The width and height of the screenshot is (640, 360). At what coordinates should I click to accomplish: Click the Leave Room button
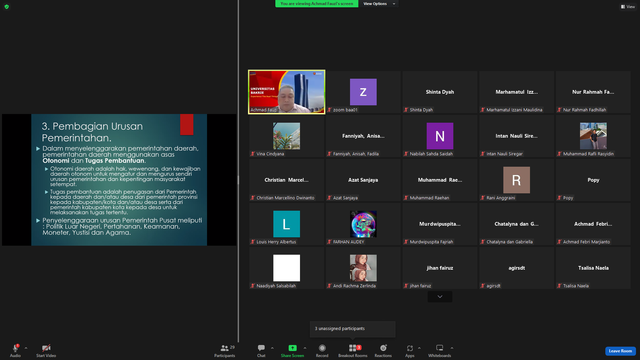tap(620, 351)
